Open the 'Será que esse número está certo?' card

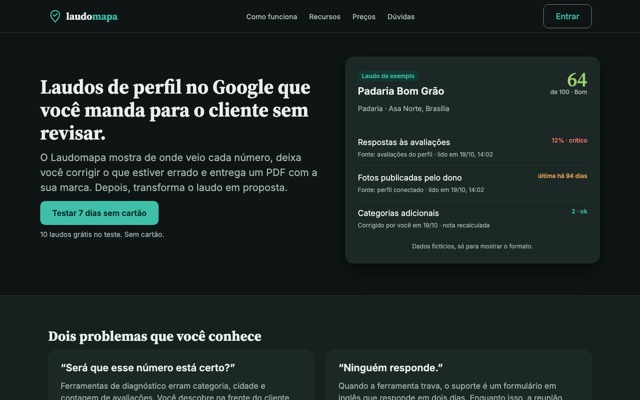(181, 375)
